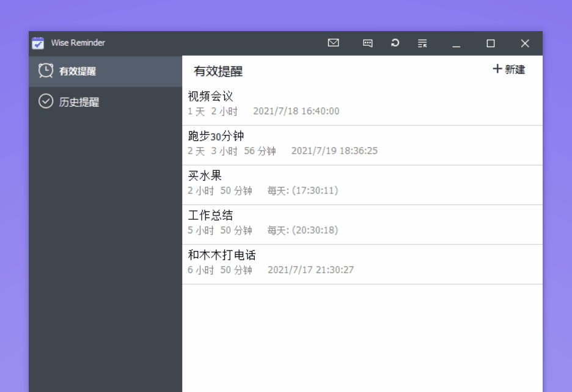This screenshot has height=392, width=572.
Task: Click the Wise Reminder app logo icon
Action: pos(38,43)
